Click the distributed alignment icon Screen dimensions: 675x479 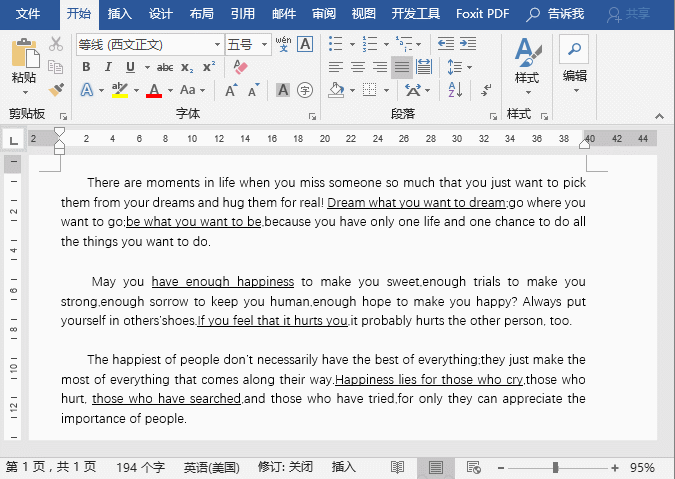coord(424,67)
